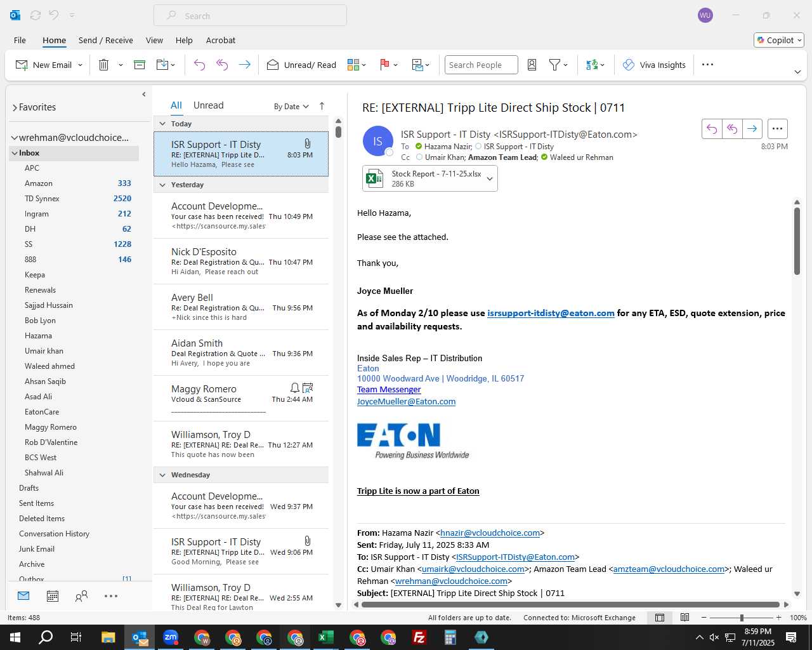This screenshot has height=650, width=812.
Task: Click the zoom in plus button
Action: coord(779,618)
